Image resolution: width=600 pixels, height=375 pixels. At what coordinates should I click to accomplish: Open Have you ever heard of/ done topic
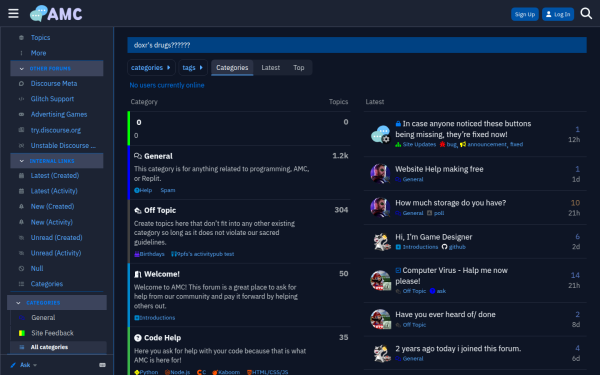445,315
